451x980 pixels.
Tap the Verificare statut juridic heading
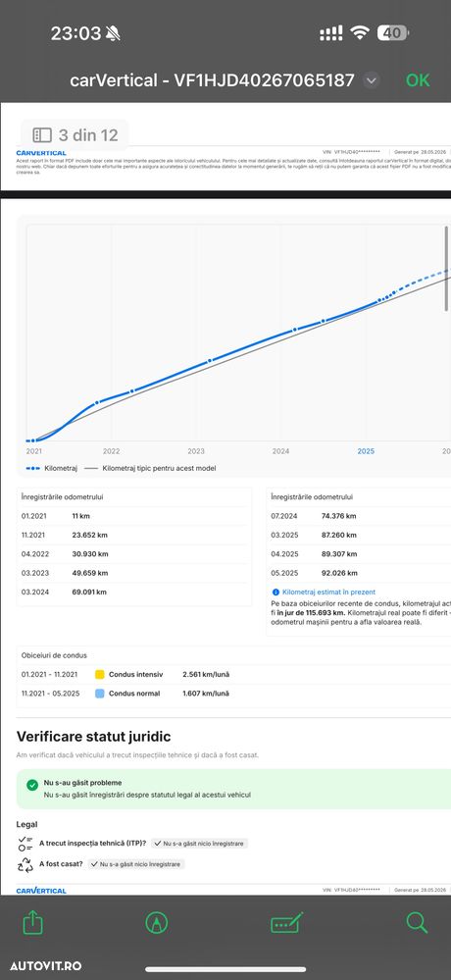(94, 737)
